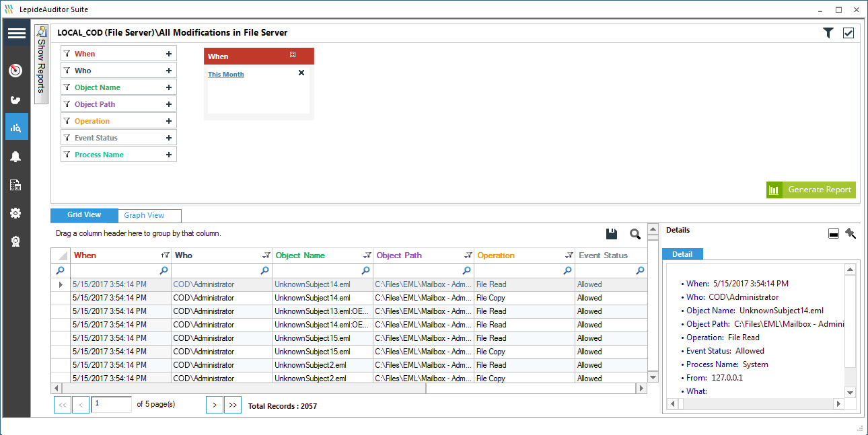
Task: Add the Process Name filter
Action: (x=169, y=155)
